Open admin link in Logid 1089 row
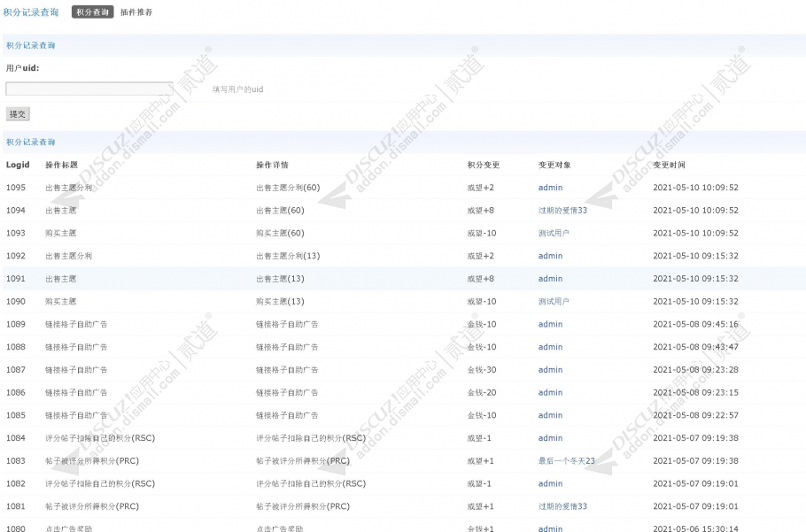 tap(550, 324)
